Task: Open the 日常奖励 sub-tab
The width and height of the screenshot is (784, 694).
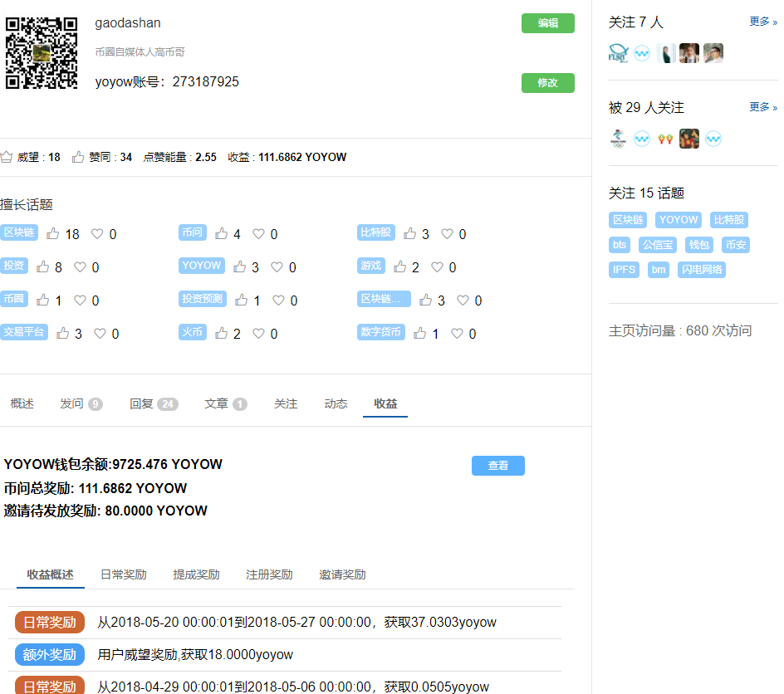Action: pos(124,574)
